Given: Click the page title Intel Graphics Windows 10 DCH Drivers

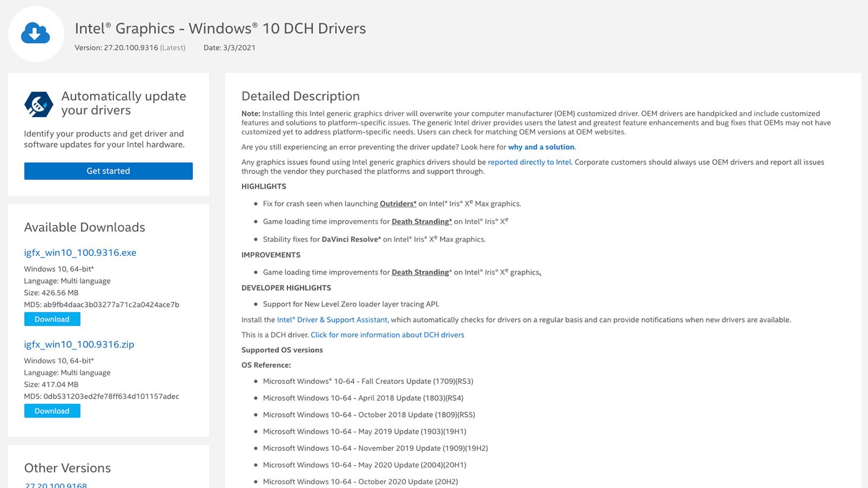Looking at the screenshot, I should point(220,28).
